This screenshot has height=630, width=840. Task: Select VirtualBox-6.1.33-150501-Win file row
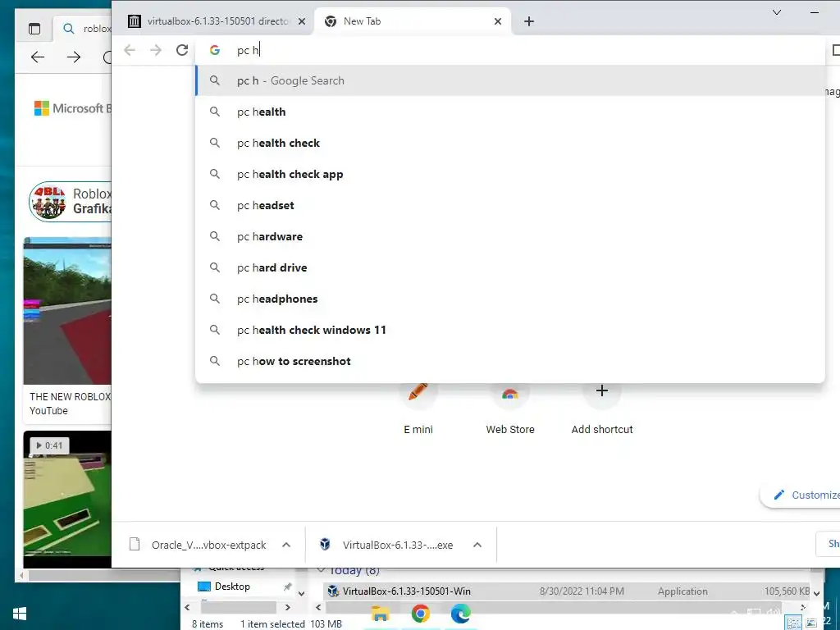click(568, 591)
